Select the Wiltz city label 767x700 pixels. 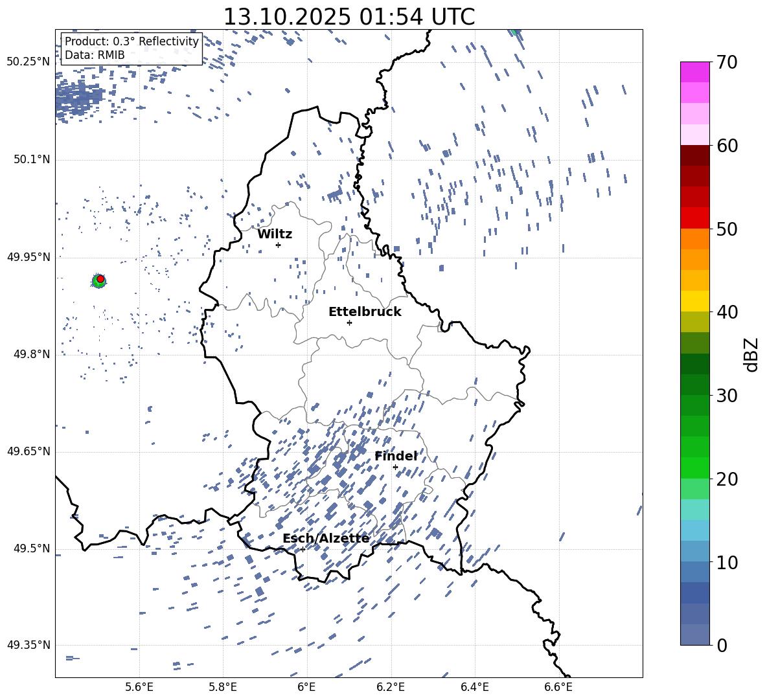click(x=275, y=234)
